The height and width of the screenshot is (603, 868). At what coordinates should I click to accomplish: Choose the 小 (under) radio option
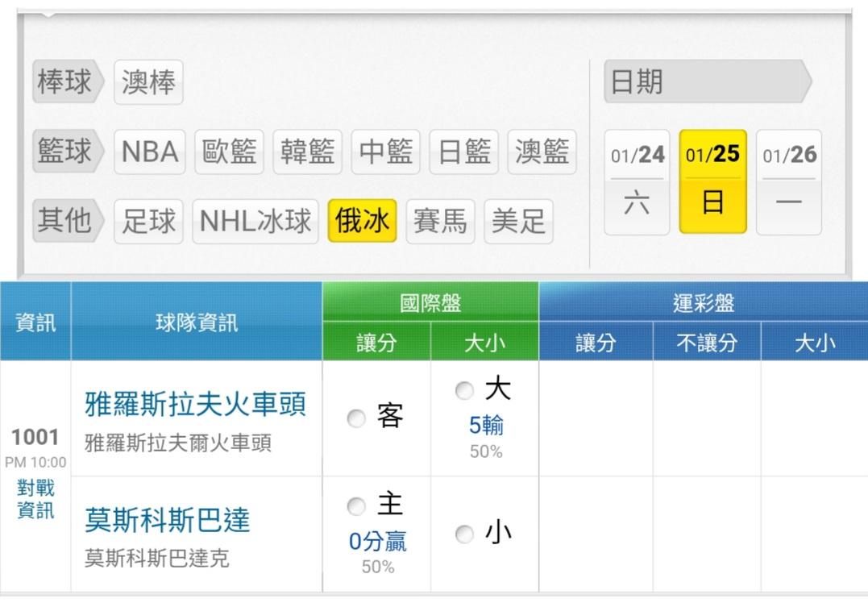click(x=465, y=534)
